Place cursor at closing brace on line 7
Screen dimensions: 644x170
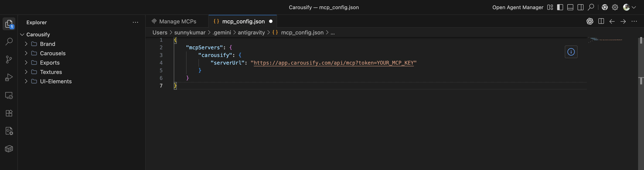(x=175, y=86)
